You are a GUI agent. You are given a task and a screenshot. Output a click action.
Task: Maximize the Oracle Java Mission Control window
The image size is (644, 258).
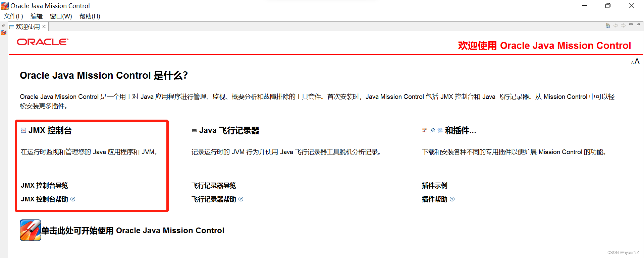(x=608, y=6)
